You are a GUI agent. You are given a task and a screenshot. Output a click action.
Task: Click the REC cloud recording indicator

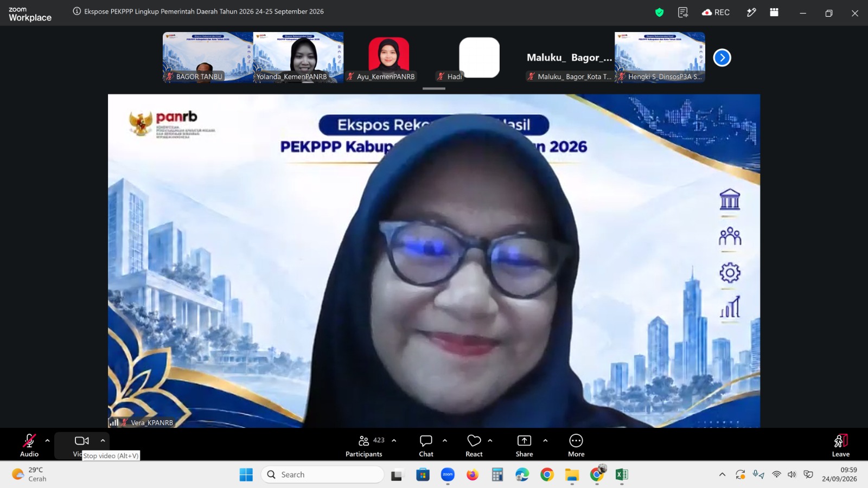click(x=716, y=12)
